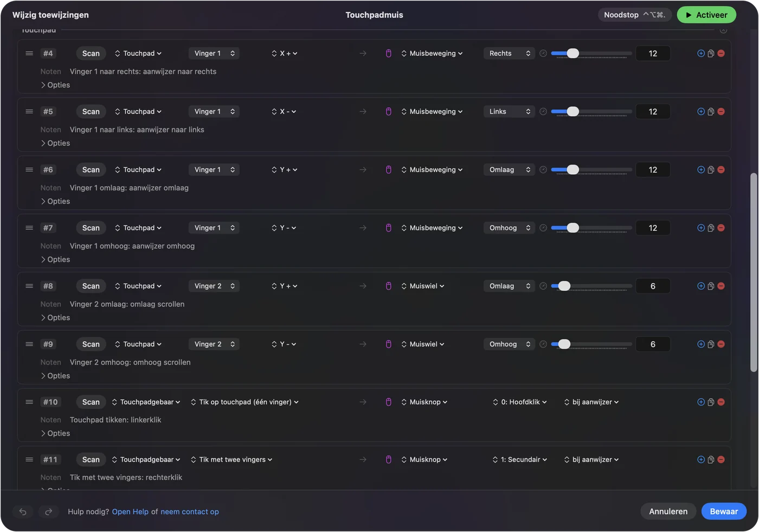Open the Open Help link
This screenshot has width=759, height=532.
coord(130,511)
